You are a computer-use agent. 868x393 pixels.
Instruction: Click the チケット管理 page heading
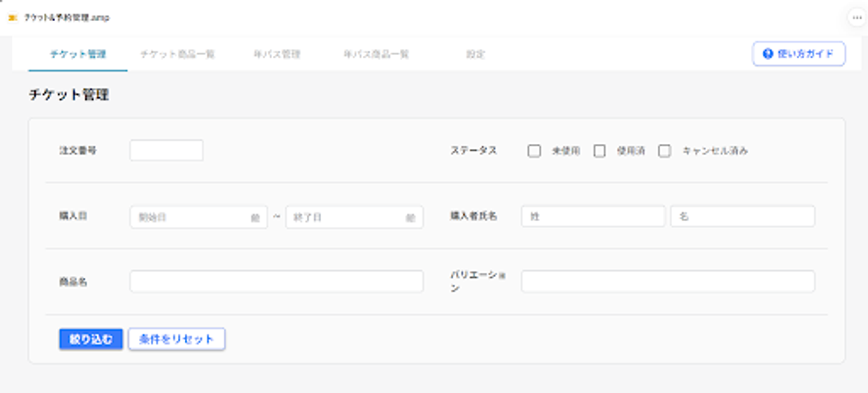click(69, 95)
